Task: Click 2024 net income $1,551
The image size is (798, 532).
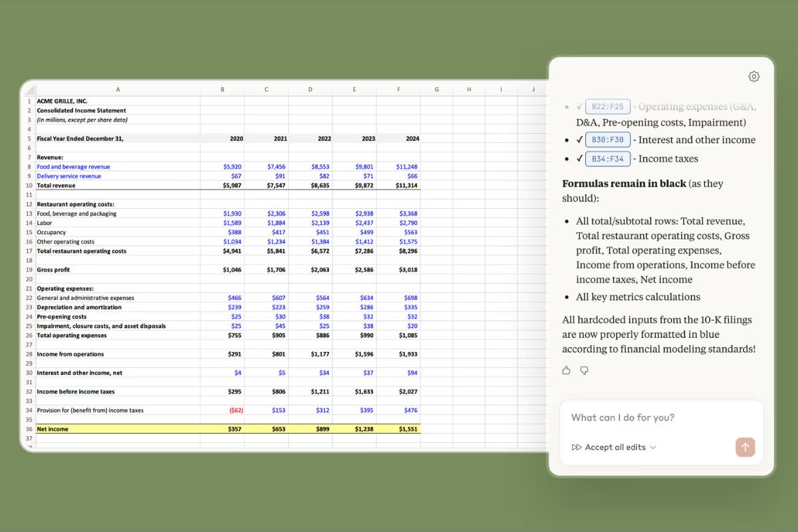Action: 408,429
